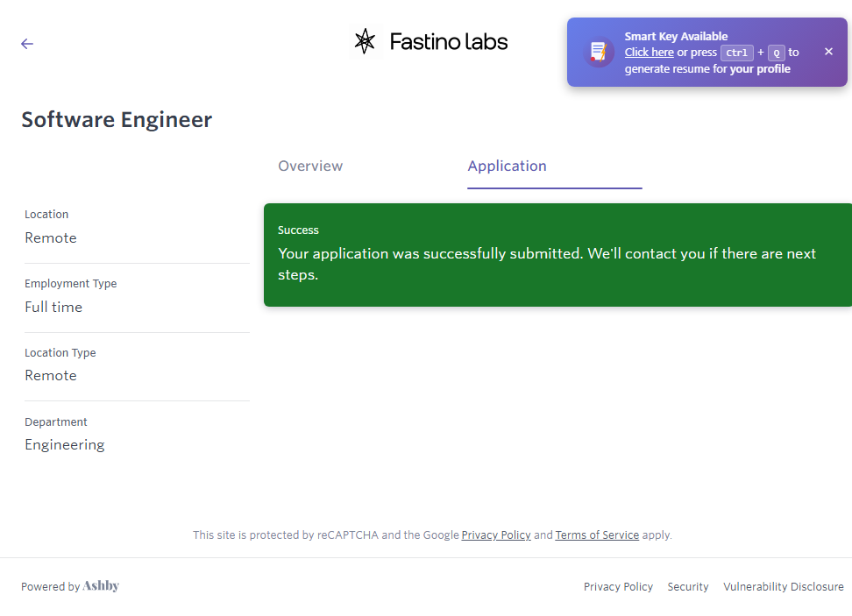The height and width of the screenshot is (616, 852).
Task: Open footer Privacy Policy link beside Security
Action: (x=618, y=586)
